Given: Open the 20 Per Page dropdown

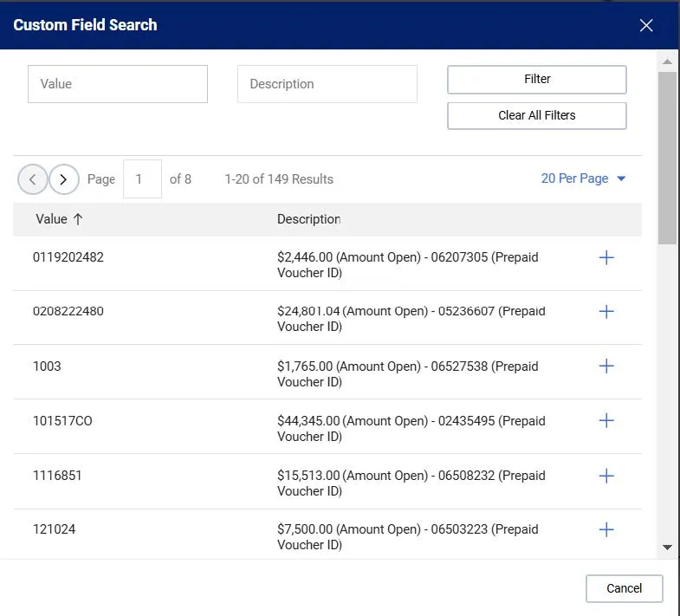Looking at the screenshot, I should pyautogui.click(x=583, y=178).
